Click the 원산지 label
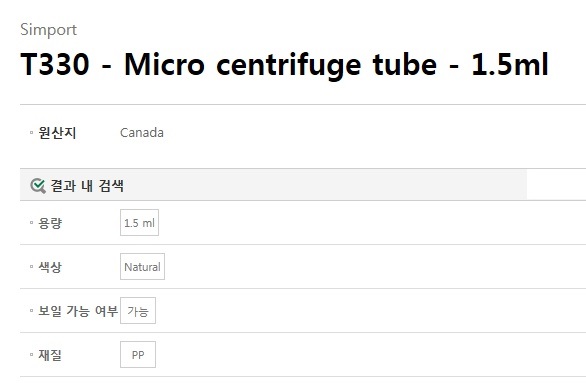Screen dimensions: 586x386 [x=57, y=133]
